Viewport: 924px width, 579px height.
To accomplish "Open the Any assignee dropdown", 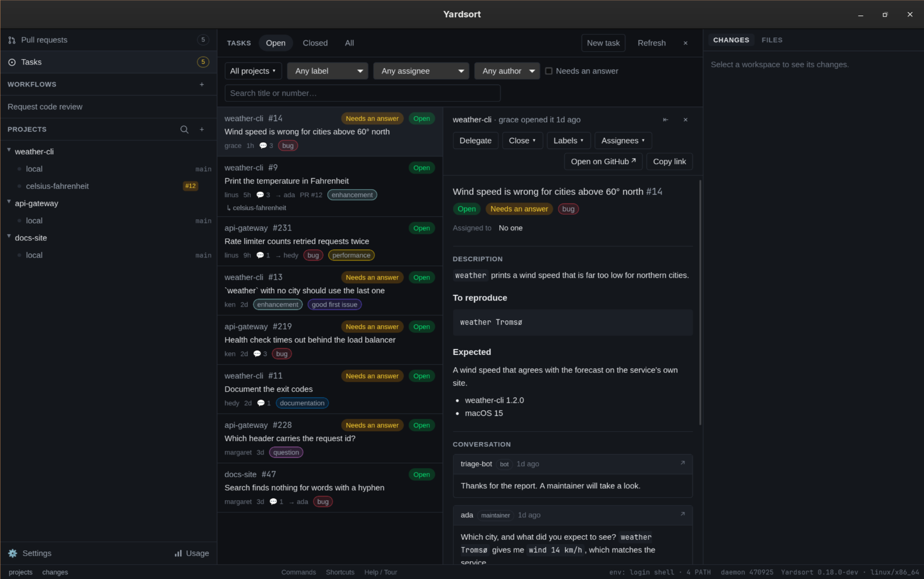I will click(421, 71).
